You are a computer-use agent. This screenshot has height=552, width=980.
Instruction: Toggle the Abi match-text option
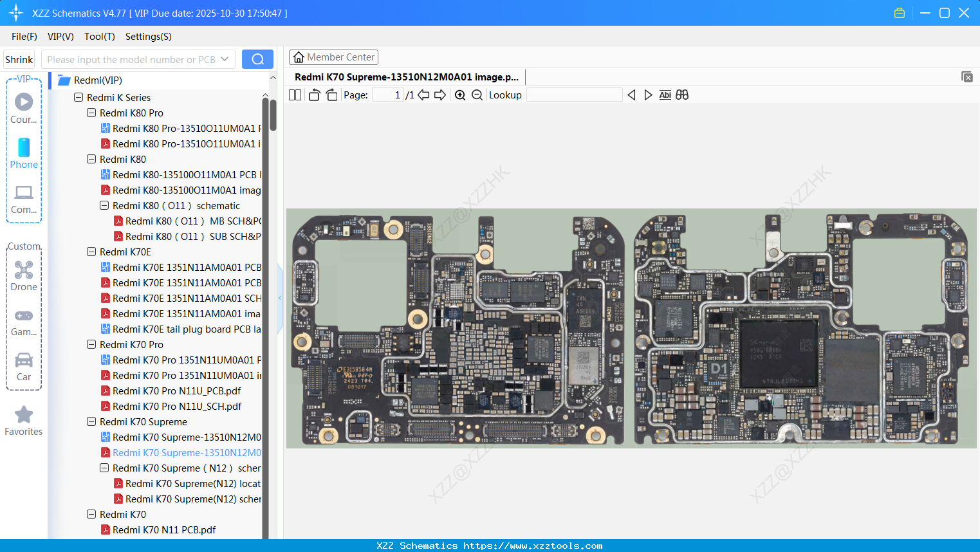coord(665,95)
